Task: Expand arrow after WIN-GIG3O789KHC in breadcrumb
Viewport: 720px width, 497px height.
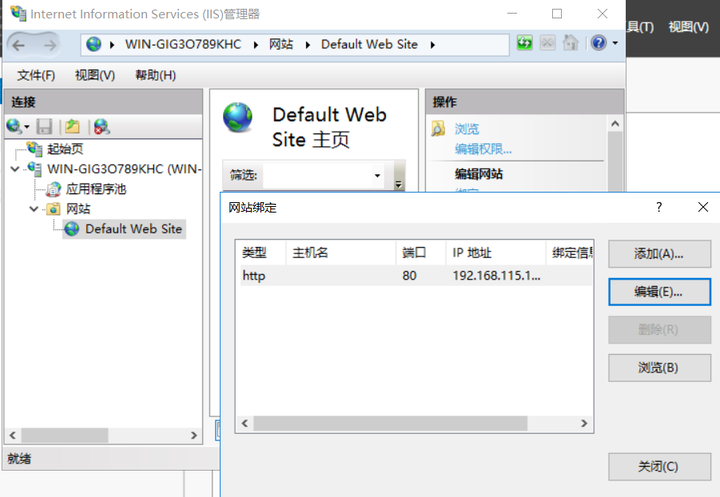Action: 255,45
